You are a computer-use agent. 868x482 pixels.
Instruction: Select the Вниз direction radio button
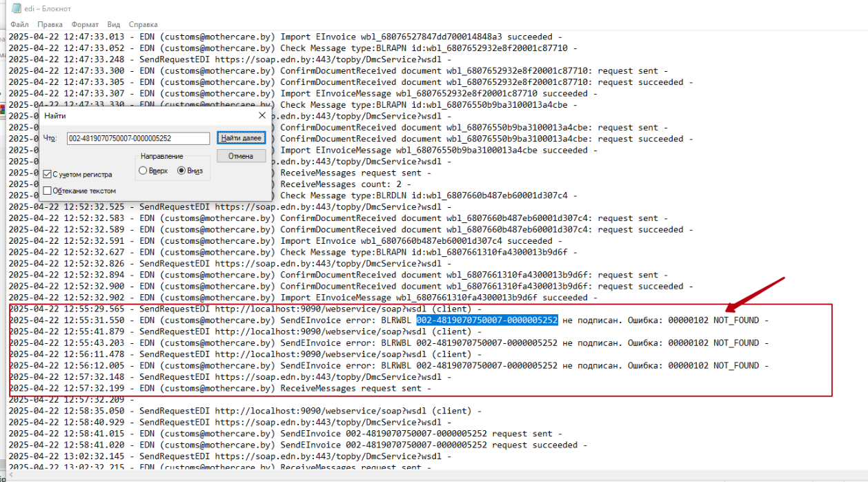click(182, 171)
